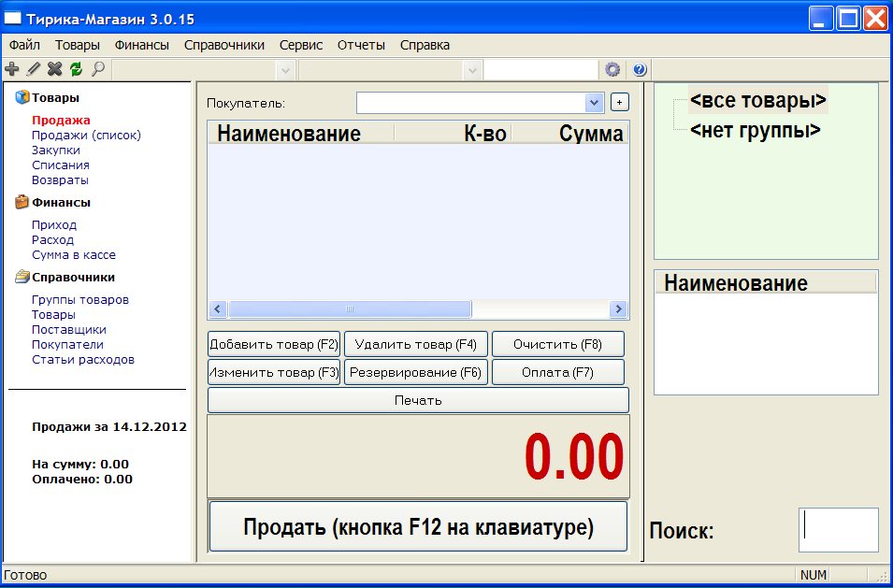Click the Справочники folder icon in sidebar

click(x=22, y=278)
